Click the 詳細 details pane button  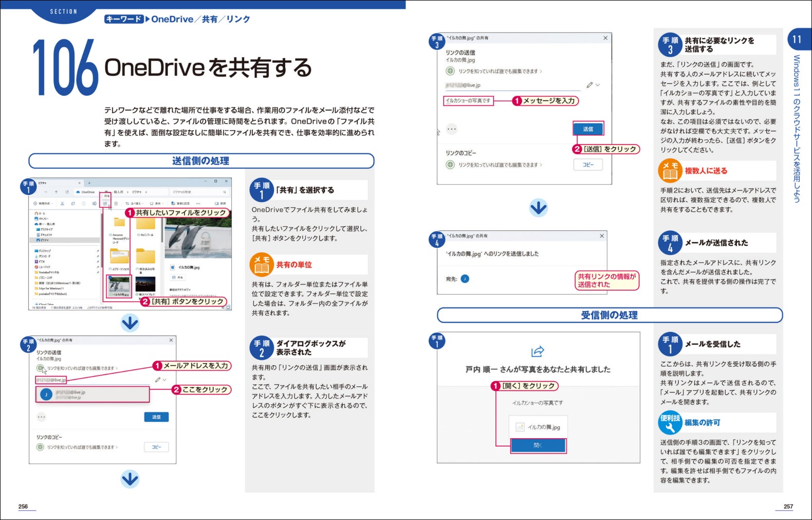pos(220,204)
